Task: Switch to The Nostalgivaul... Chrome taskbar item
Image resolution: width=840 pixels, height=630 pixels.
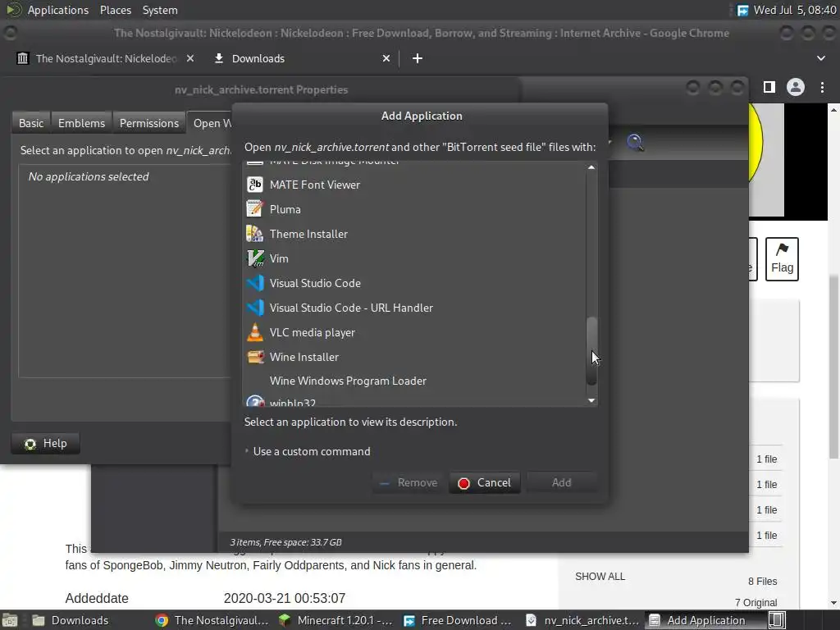Action: [212, 620]
